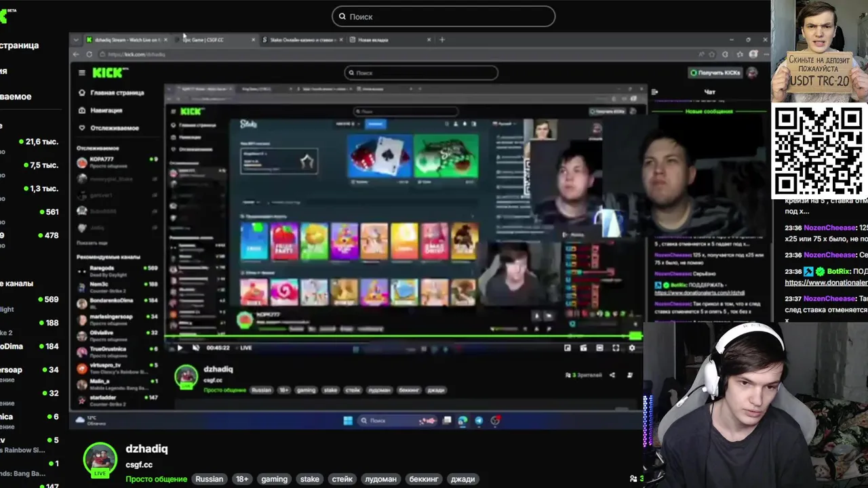Click the лудоман tag in streamed channel info
Screen dimensions: 868x488
tap(378, 390)
